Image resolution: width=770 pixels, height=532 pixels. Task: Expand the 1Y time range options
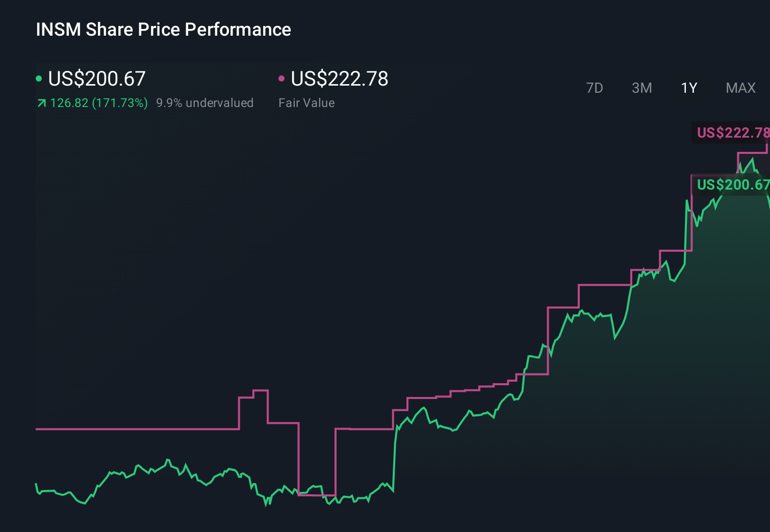tap(688, 88)
